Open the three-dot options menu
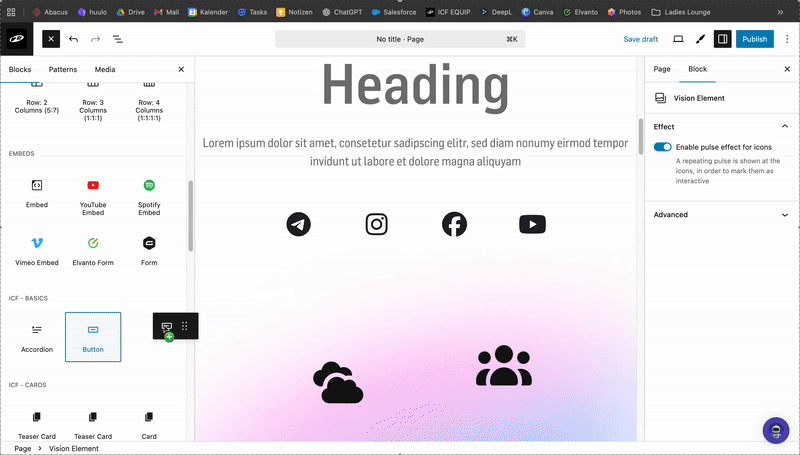 787,39
